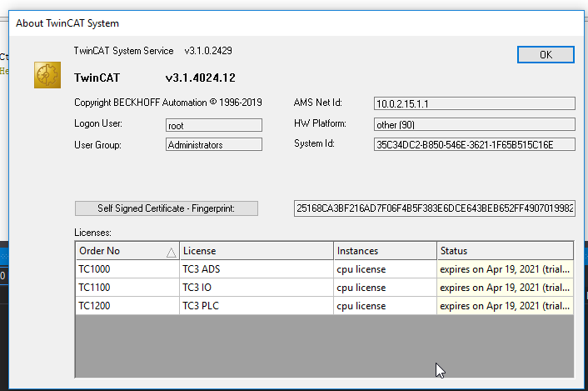The width and height of the screenshot is (588, 391).
Task: Click the Self Signed Certificate - Fingerprint button
Action: pos(166,208)
